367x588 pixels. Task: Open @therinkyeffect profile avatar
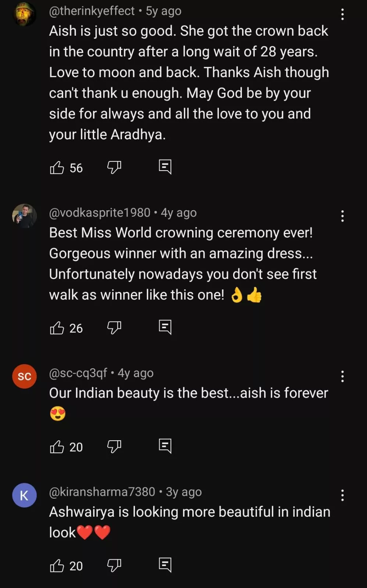[24, 14]
